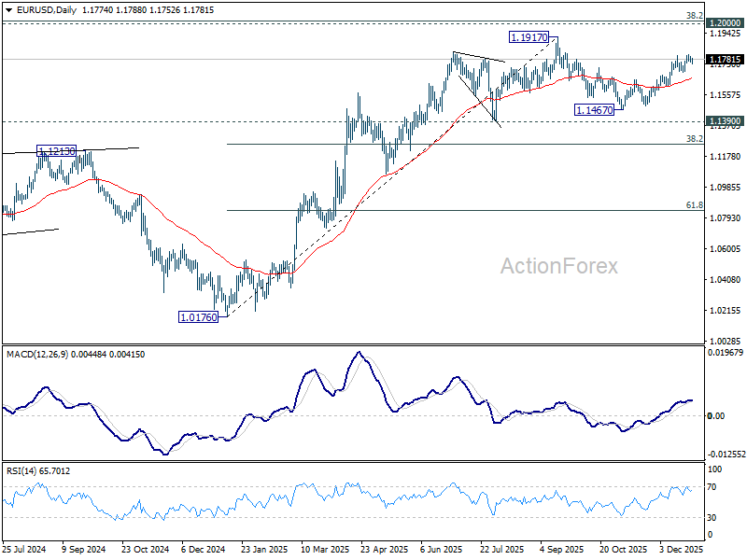Click the 6 Jun 2025 date label
The height and width of the screenshot is (560, 747).
pyautogui.click(x=441, y=549)
